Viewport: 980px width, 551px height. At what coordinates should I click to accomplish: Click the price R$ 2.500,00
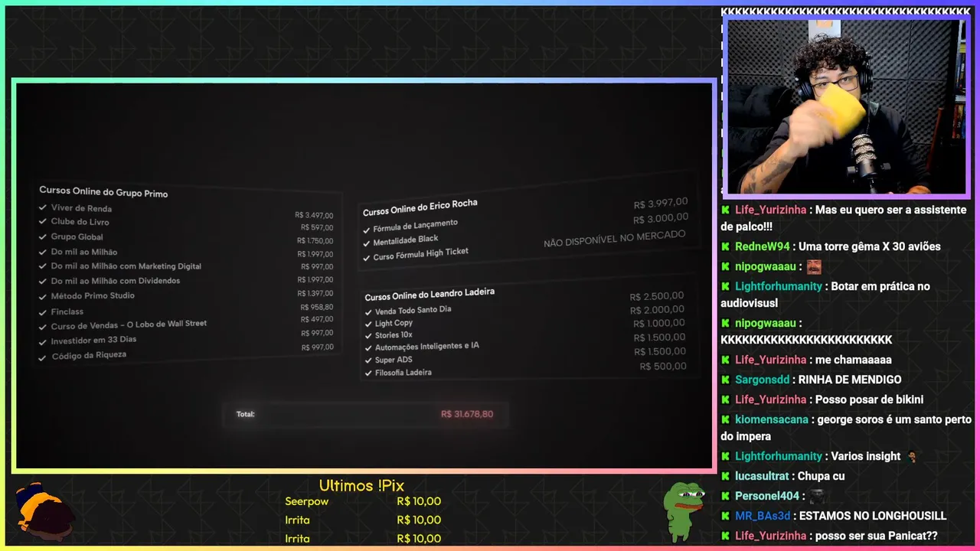click(x=657, y=296)
